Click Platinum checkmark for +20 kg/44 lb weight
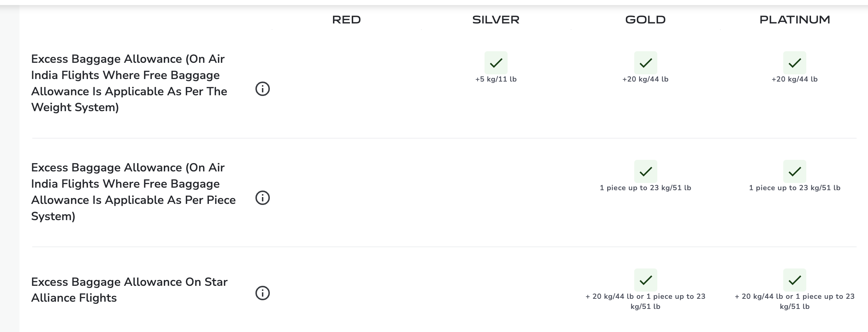 point(795,63)
